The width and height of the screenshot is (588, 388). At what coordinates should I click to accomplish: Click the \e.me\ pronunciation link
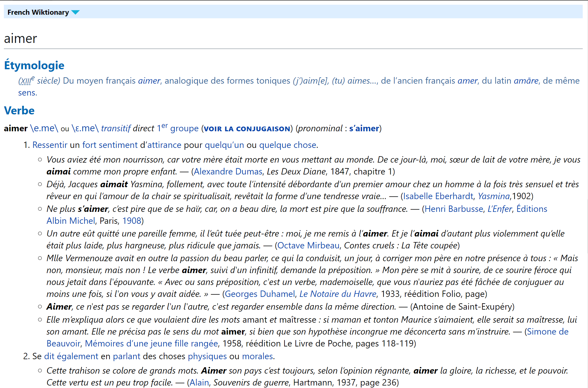coord(44,128)
